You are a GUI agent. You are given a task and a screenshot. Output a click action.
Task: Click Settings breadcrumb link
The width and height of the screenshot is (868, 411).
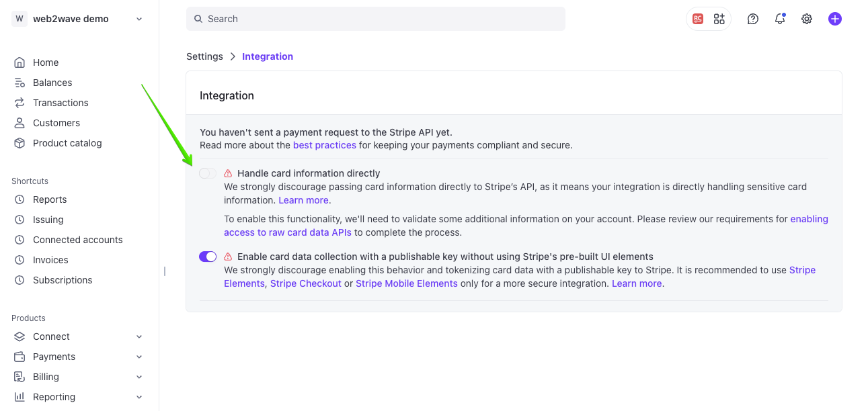point(204,56)
